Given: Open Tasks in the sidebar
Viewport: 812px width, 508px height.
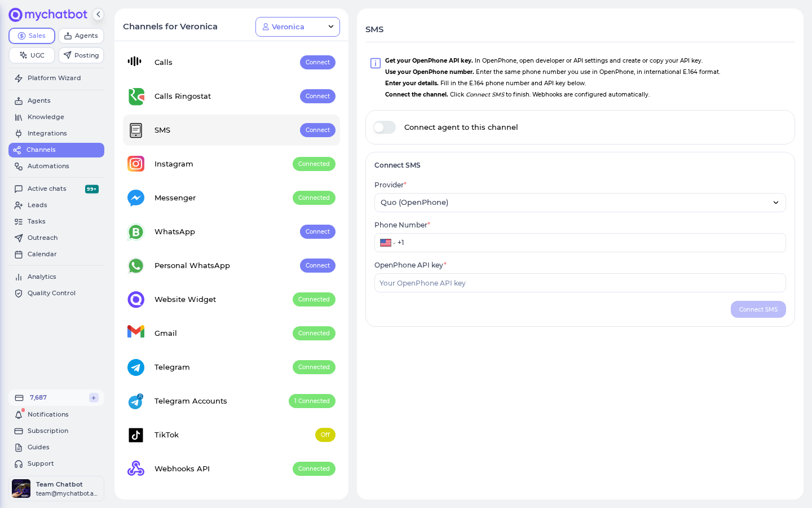Looking at the screenshot, I should coord(56,222).
